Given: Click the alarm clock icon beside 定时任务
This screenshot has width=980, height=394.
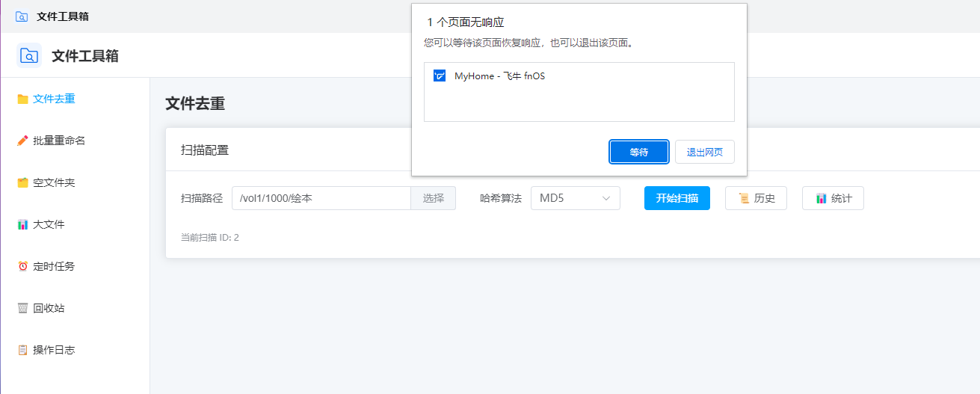Looking at the screenshot, I should [x=22, y=266].
